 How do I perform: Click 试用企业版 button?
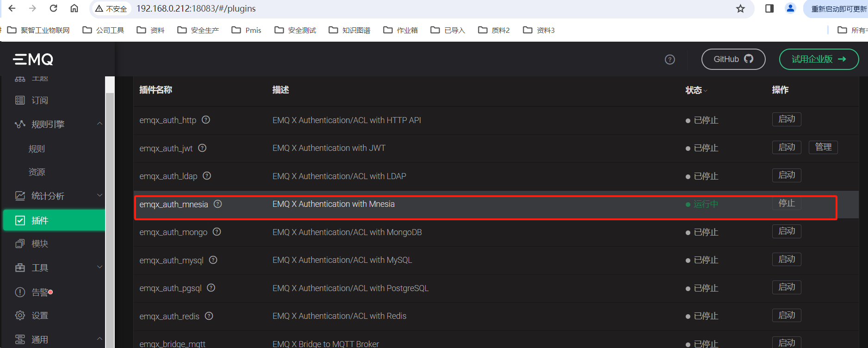[819, 59]
